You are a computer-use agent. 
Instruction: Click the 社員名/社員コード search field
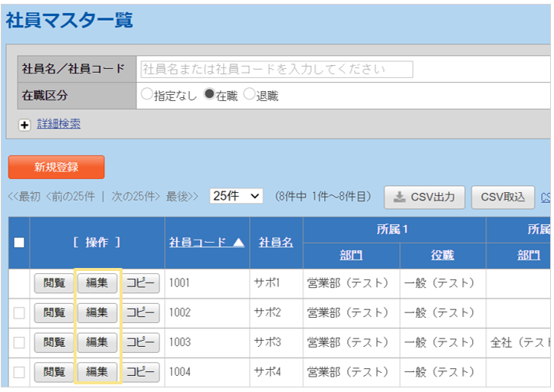coord(277,69)
